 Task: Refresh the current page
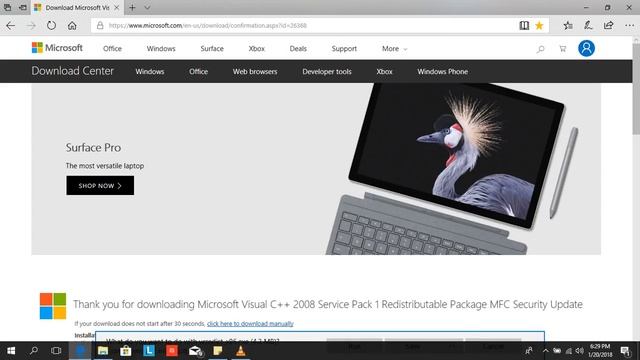tap(51, 26)
